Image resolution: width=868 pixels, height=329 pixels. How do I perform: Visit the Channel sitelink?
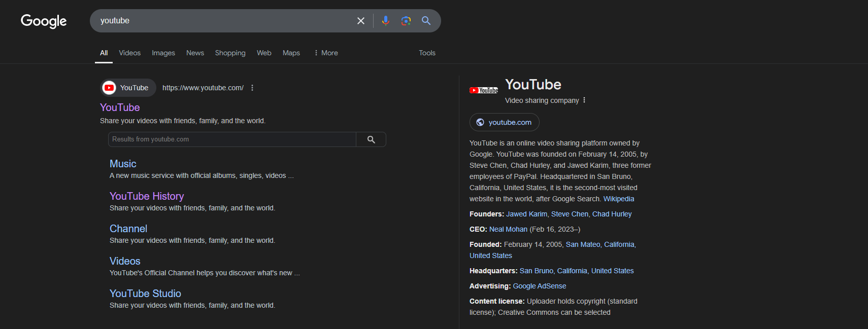click(128, 229)
